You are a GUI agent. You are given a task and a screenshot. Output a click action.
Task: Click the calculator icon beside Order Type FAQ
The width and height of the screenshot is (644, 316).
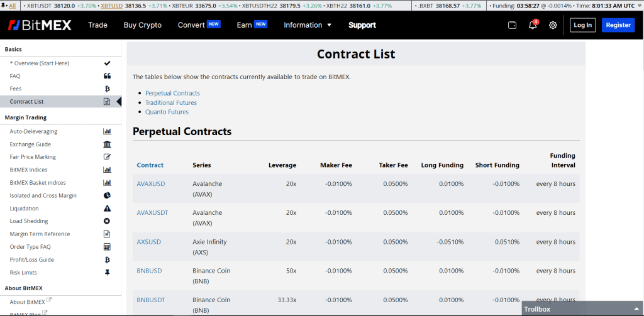pyautogui.click(x=107, y=247)
